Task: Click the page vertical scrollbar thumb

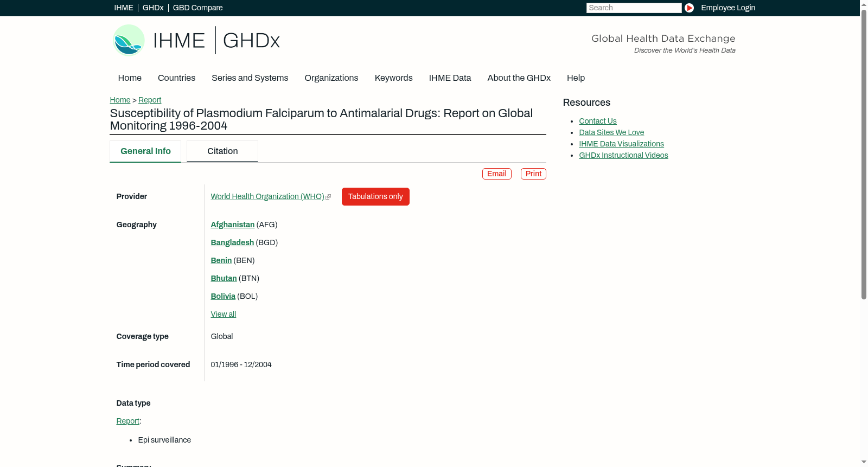Action: pyautogui.click(x=864, y=154)
